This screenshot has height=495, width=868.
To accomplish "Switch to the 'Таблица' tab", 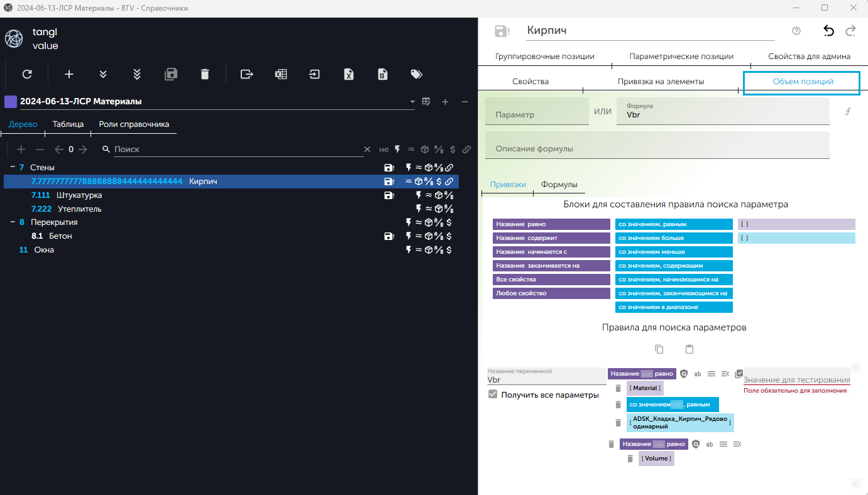I will [x=68, y=124].
